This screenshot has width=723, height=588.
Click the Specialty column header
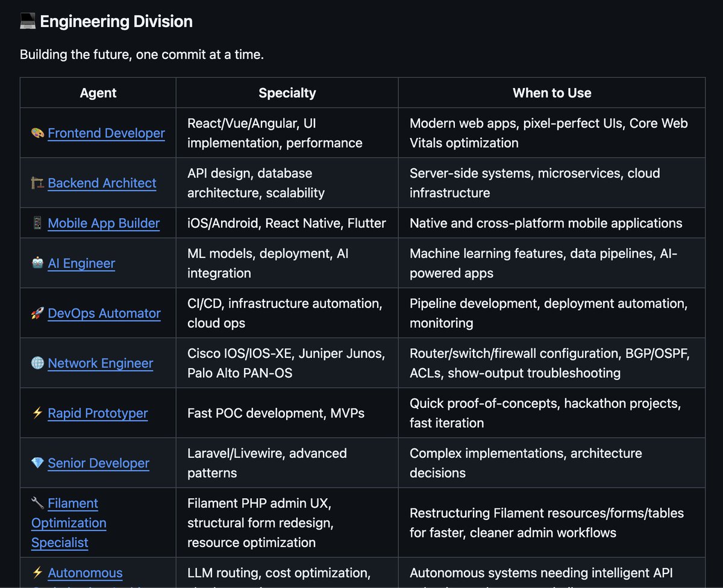[287, 93]
